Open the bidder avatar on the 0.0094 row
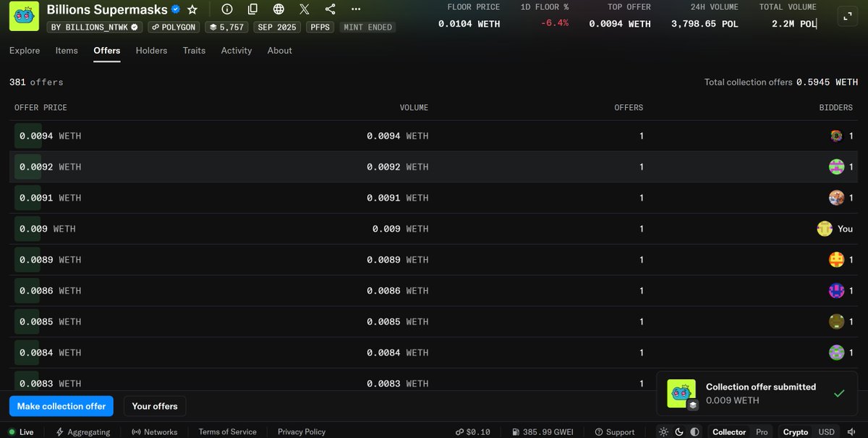Viewport: 868px width, 438px height. tap(836, 136)
